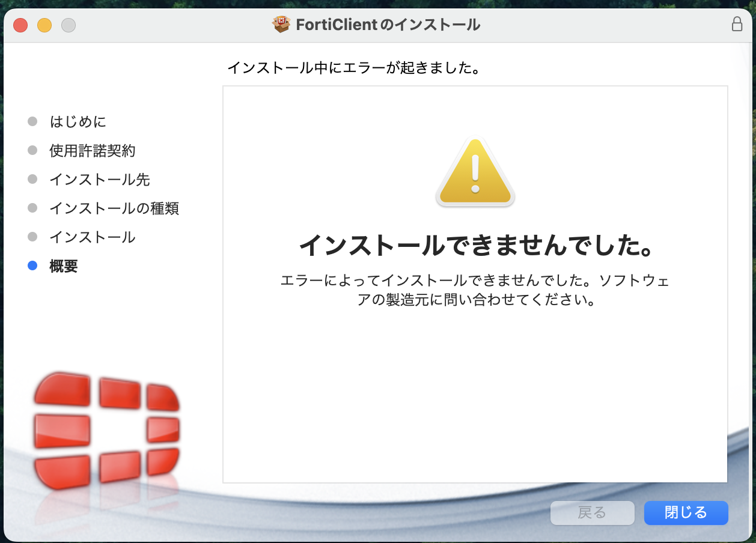This screenshot has height=543, width=756.
Task: Click the error description paragraph about 製造元
Action: click(475, 290)
